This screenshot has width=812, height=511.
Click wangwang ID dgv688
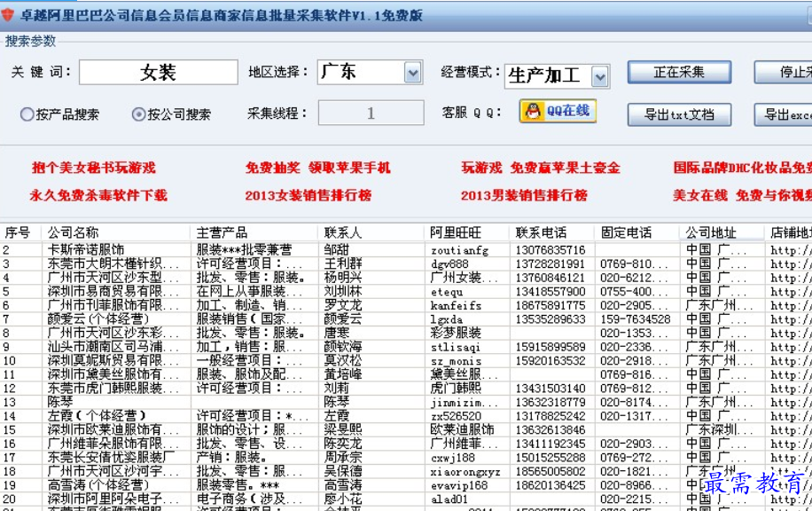coord(449,264)
